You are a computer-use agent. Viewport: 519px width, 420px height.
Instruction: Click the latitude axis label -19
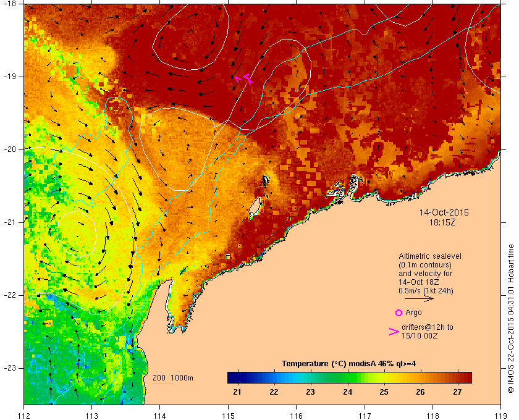click(10, 77)
